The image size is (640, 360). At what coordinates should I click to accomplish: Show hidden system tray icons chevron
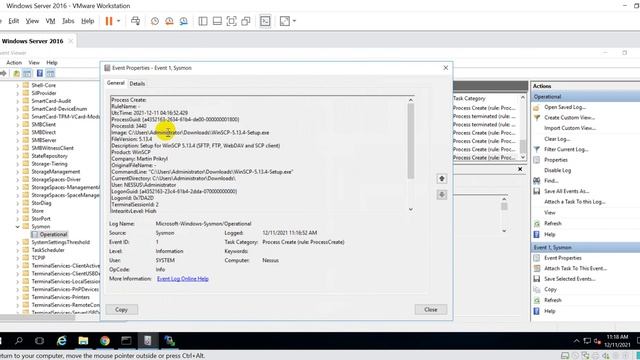(576, 341)
